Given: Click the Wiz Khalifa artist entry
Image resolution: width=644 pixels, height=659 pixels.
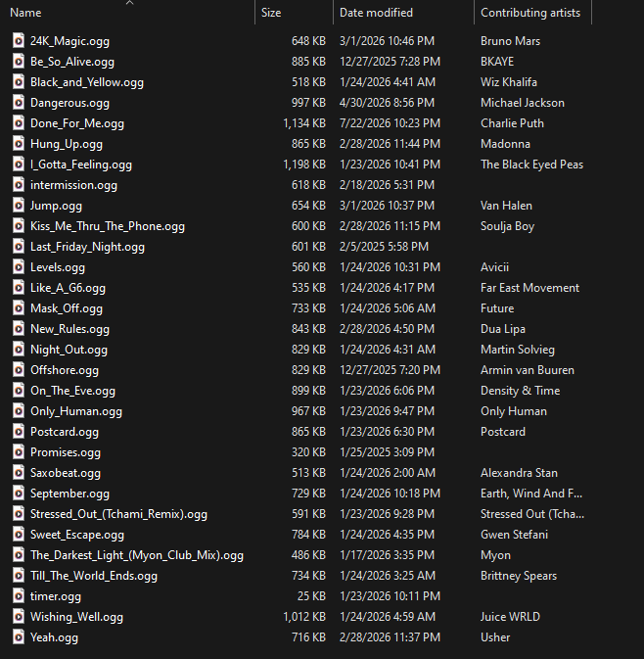Looking at the screenshot, I should [x=509, y=82].
